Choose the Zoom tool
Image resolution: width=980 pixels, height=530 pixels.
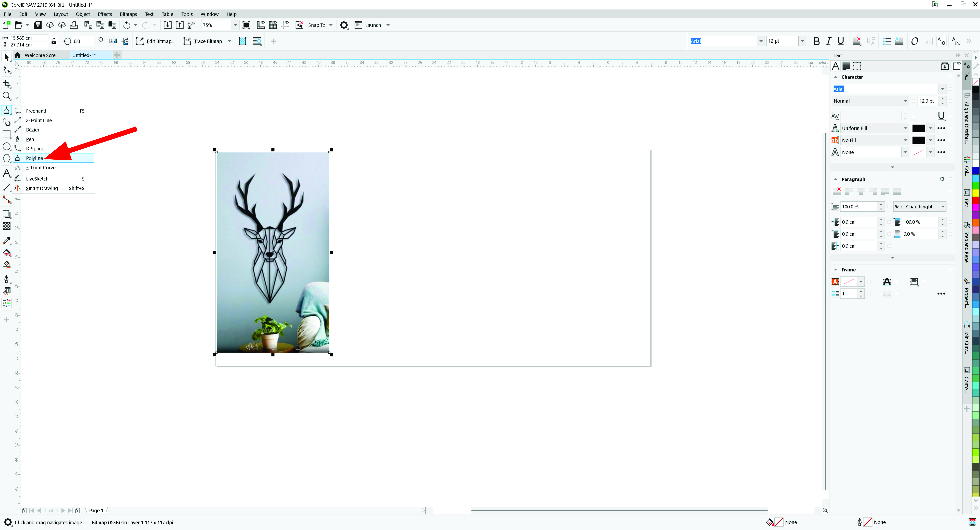[x=6, y=96]
